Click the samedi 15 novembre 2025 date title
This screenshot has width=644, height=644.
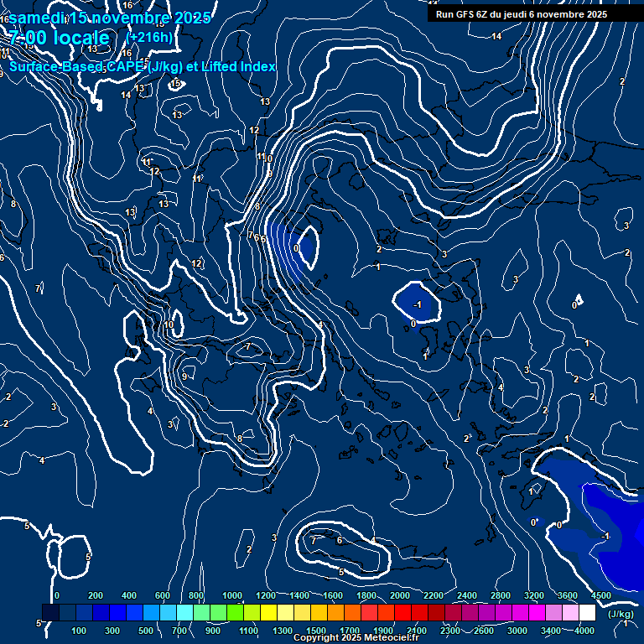click(109, 18)
